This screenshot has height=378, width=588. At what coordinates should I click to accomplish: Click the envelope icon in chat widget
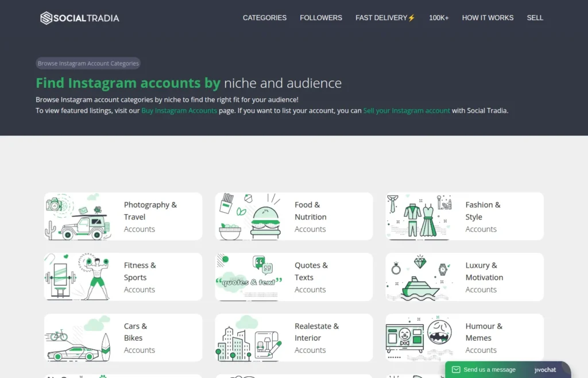[456, 370]
